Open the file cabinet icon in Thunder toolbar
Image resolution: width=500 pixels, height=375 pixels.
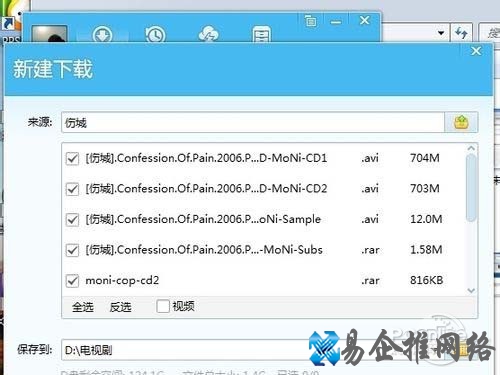(x=261, y=34)
